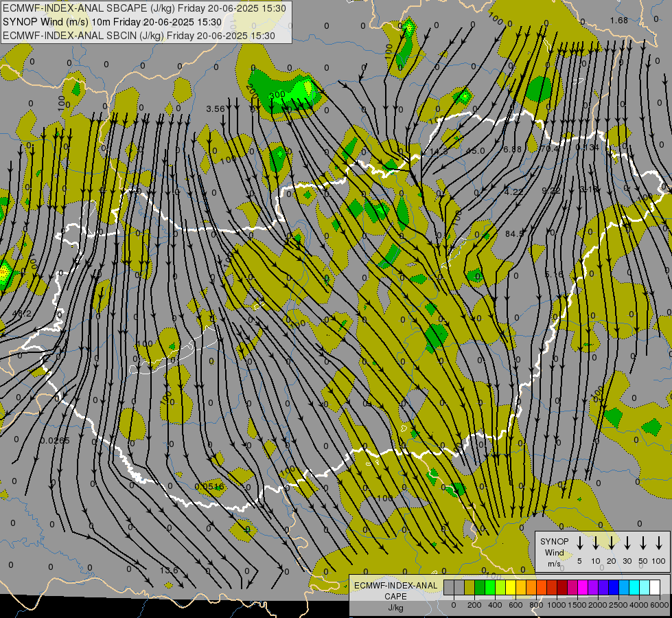This screenshot has height=618, width=672.
Task: Click the '6000' tick label on CAPE scale
Action: pos(660,605)
